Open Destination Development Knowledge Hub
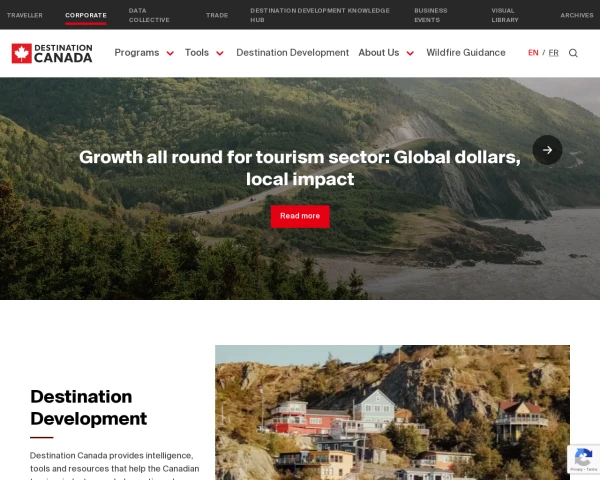The image size is (600, 480). click(x=320, y=15)
